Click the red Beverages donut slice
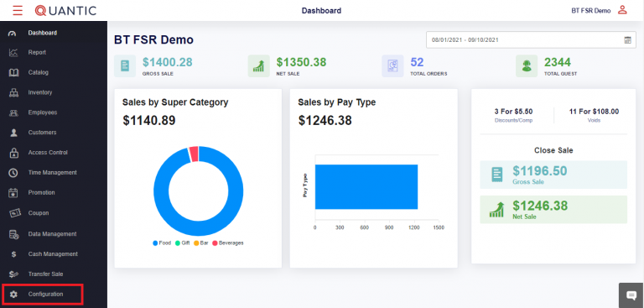 pos(194,154)
